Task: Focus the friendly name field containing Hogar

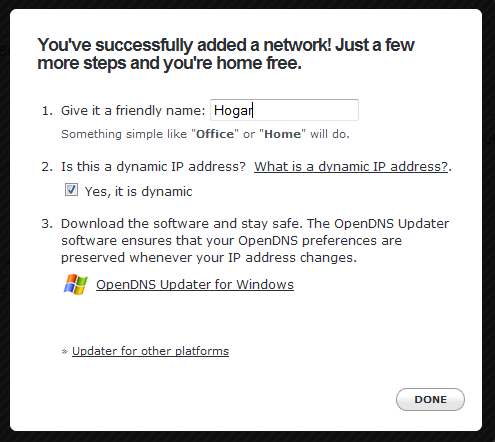Action: pyautogui.click(x=284, y=110)
